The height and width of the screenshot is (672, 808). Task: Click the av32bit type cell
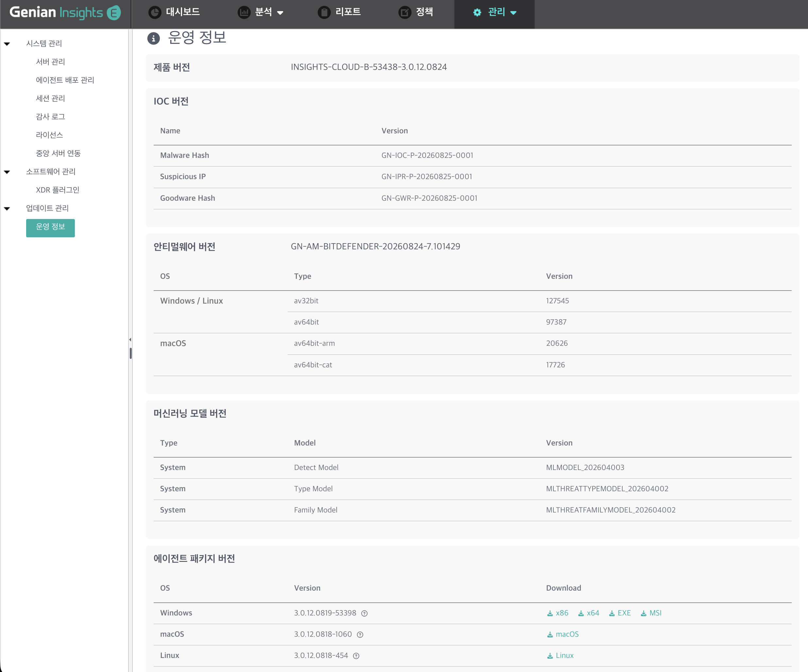(306, 301)
